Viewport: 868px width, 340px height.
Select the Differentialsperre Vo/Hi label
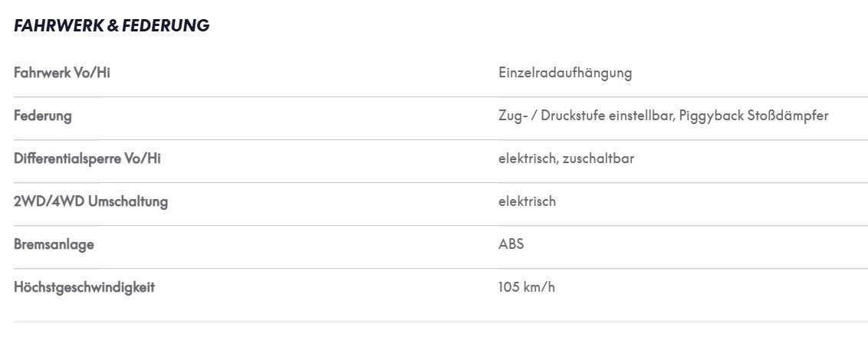click(87, 159)
